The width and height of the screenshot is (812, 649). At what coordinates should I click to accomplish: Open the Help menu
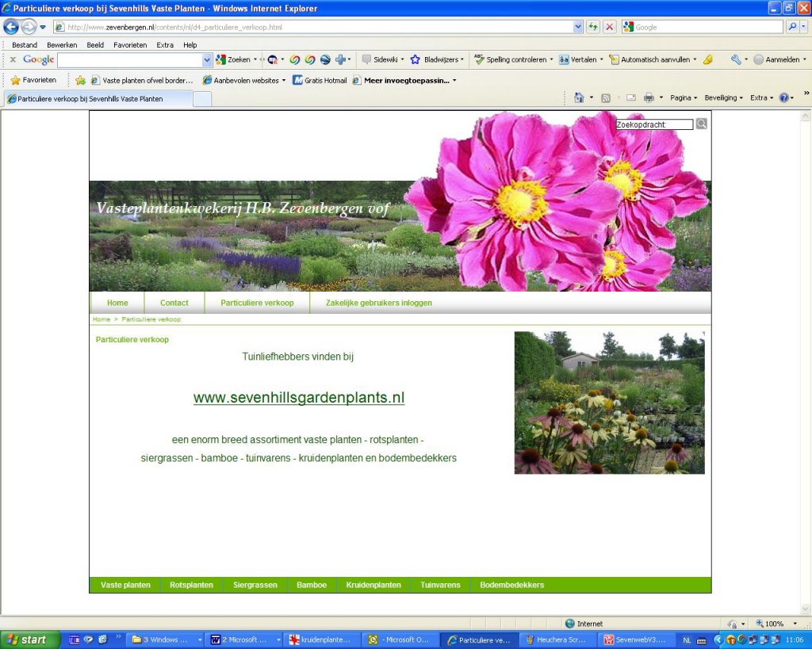pyautogui.click(x=190, y=45)
